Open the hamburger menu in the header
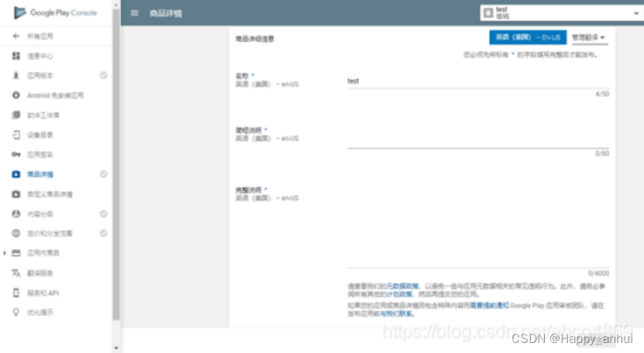 coord(134,13)
